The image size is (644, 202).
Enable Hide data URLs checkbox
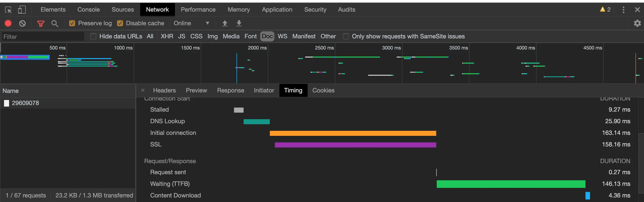tap(93, 36)
